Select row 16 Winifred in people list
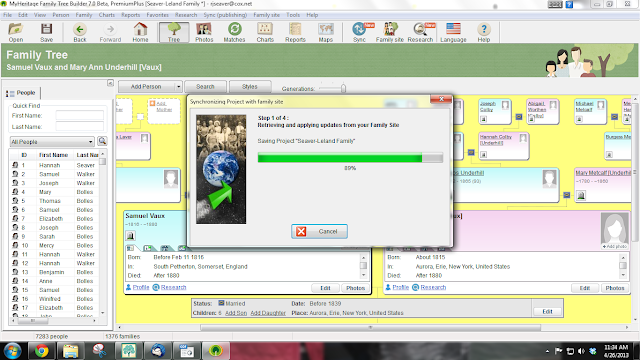 [x=55, y=299]
